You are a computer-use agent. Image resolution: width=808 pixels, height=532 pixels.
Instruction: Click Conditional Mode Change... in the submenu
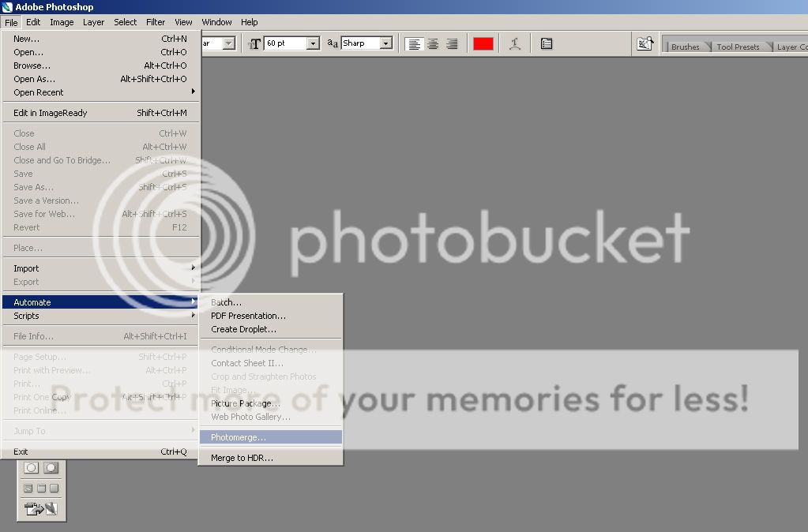point(271,350)
